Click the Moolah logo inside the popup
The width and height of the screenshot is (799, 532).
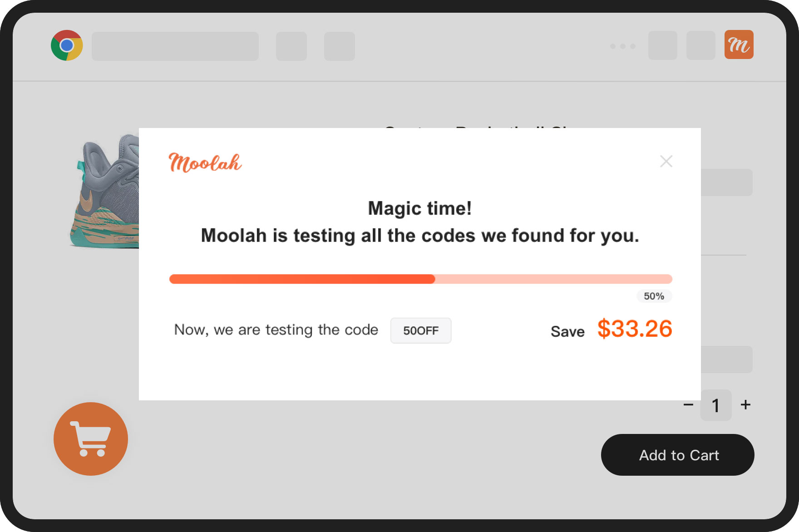click(205, 163)
